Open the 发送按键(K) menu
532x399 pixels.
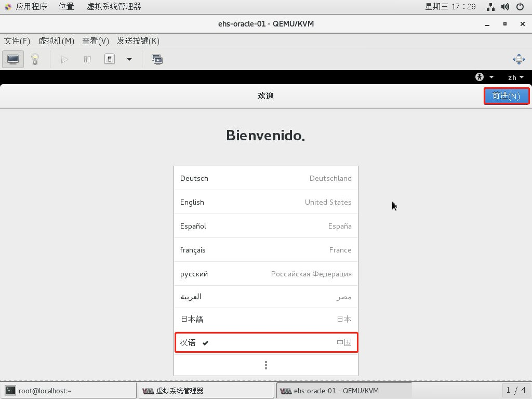tap(138, 41)
